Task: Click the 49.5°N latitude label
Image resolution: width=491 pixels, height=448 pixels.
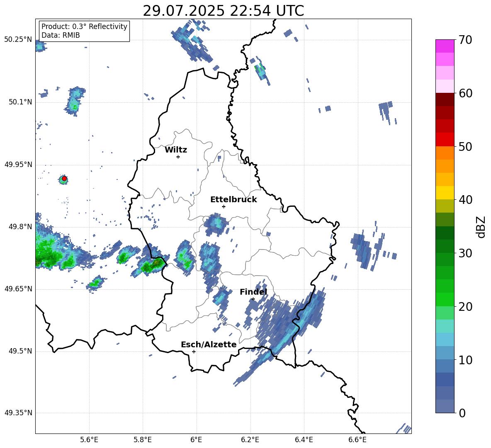Action: [20, 351]
